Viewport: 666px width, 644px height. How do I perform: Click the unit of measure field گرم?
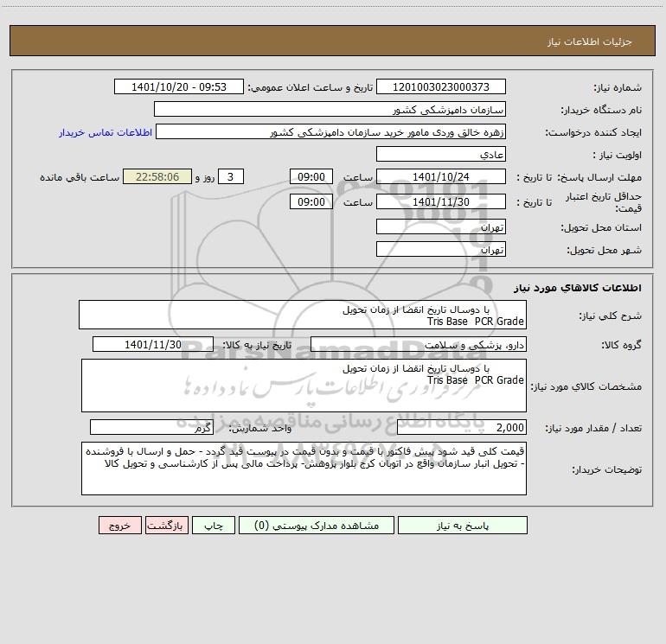(x=151, y=427)
